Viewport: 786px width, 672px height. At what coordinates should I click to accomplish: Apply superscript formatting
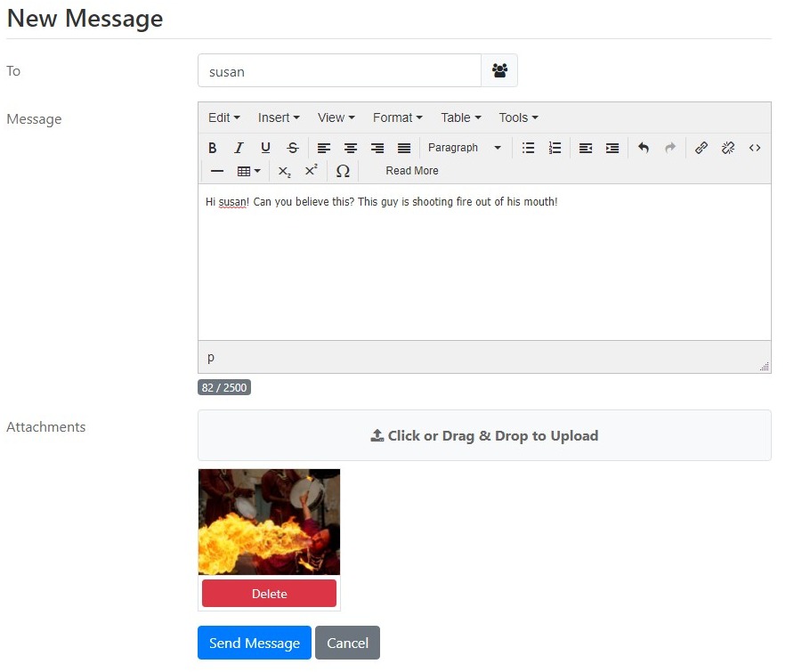[312, 172]
